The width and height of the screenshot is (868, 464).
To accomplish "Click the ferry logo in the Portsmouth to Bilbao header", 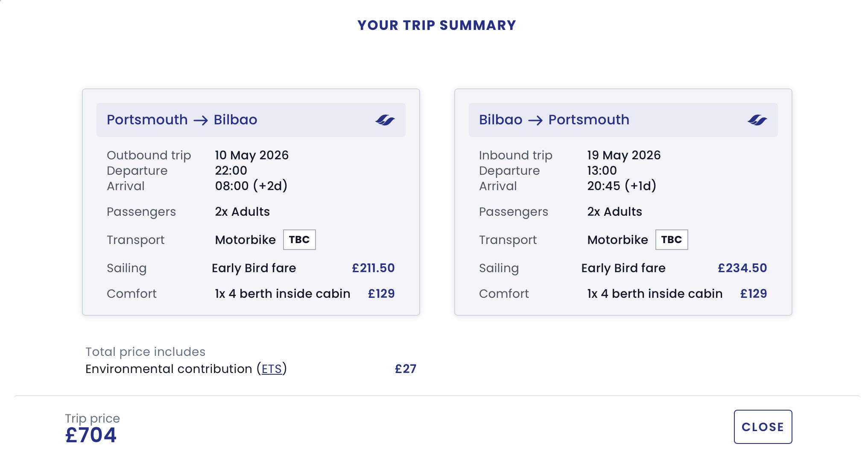I will coord(385,120).
